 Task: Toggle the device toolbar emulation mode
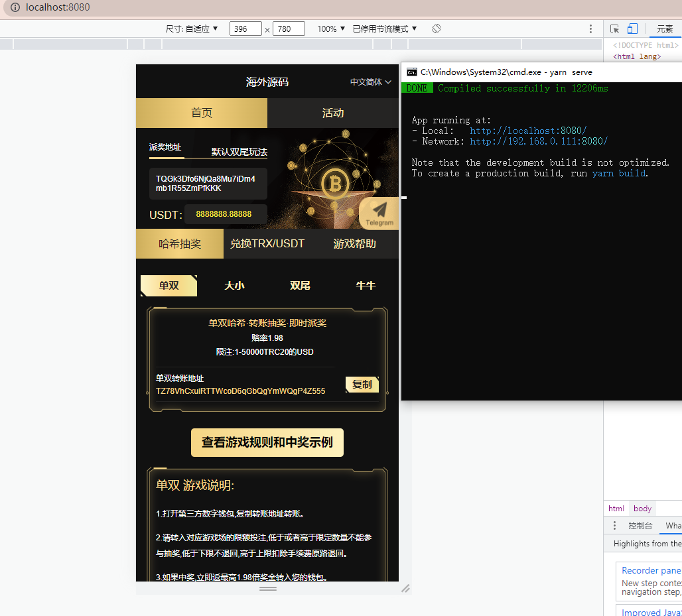(632, 29)
